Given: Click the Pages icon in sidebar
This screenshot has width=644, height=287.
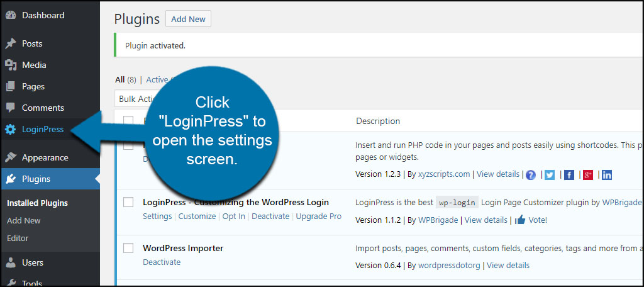Looking at the screenshot, I should (11, 86).
